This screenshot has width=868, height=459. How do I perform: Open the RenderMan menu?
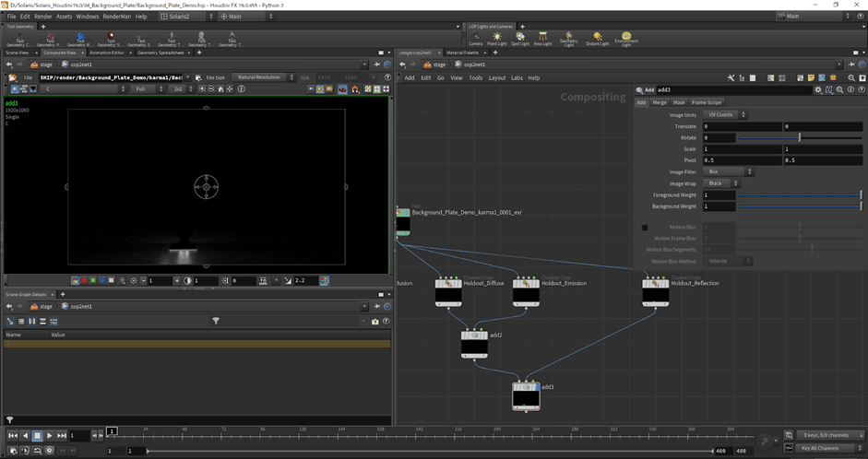[115, 17]
